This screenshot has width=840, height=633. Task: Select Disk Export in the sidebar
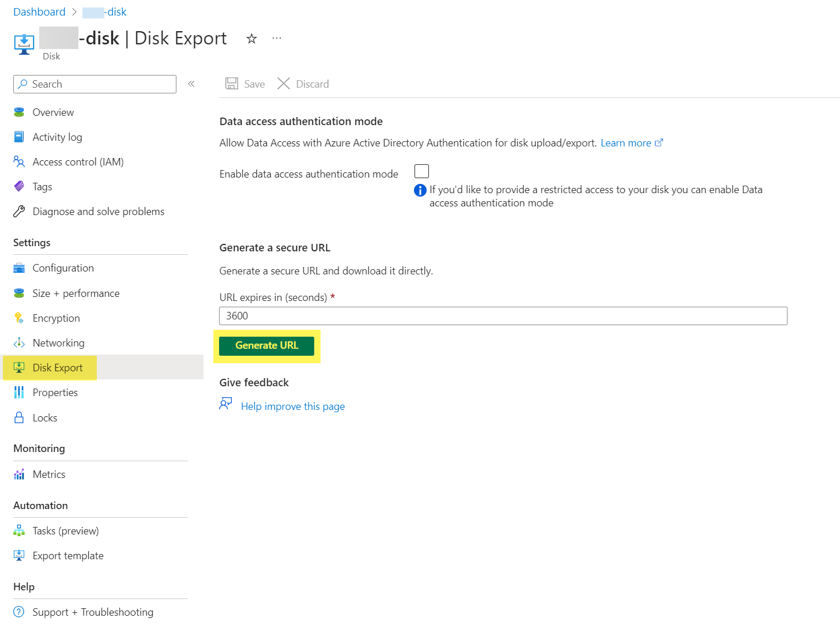click(57, 367)
